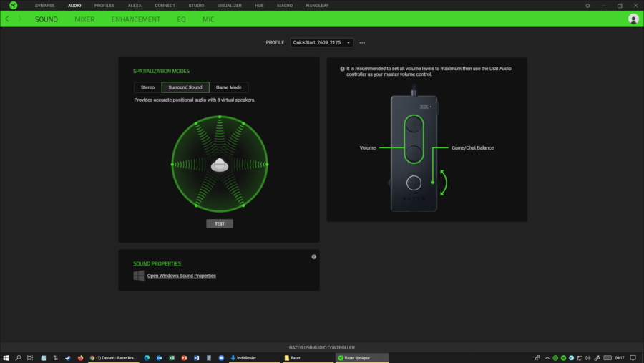This screenshot has height=363, width=644.
Task: Switch to the ENHANCEMENT sub-tab
Action: 135,19
